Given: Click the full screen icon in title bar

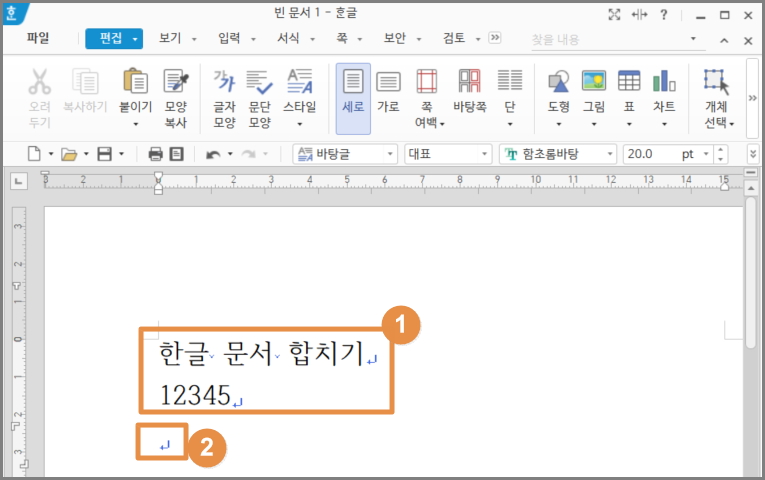Looking at the screenshot, I should pyautogui.click(x=614, y=15).
